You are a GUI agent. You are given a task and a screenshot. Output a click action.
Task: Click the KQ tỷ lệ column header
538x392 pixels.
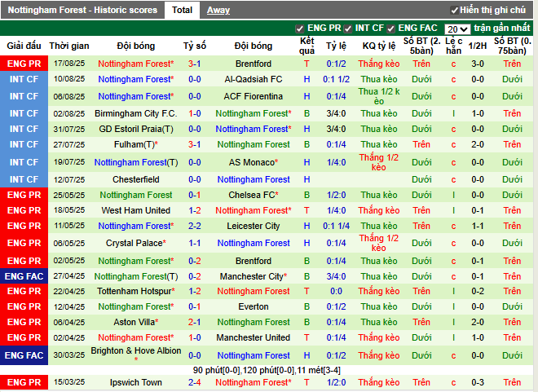point(379,46)
